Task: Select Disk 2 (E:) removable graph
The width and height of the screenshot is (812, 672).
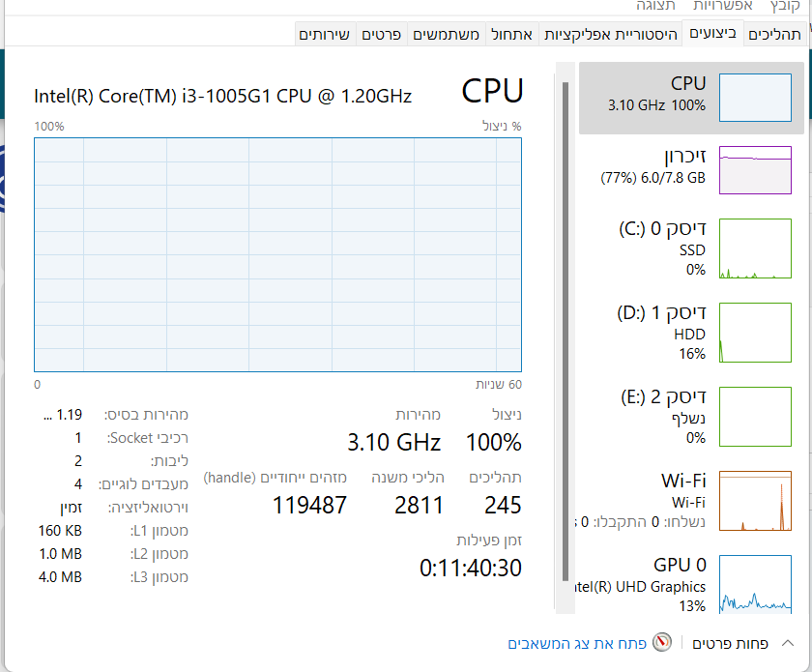Action: [x=755, y=416]
